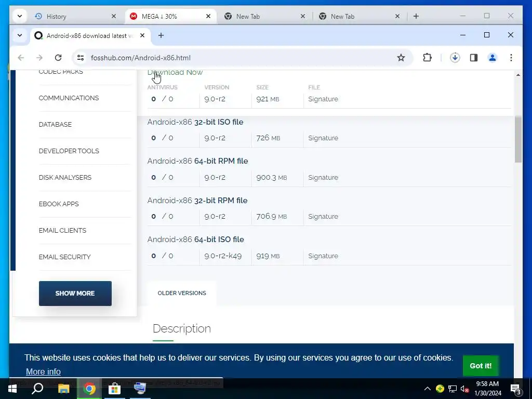Go forward in front Chrome window
This screenshot has width=532, height=399.
coord(39,58)
